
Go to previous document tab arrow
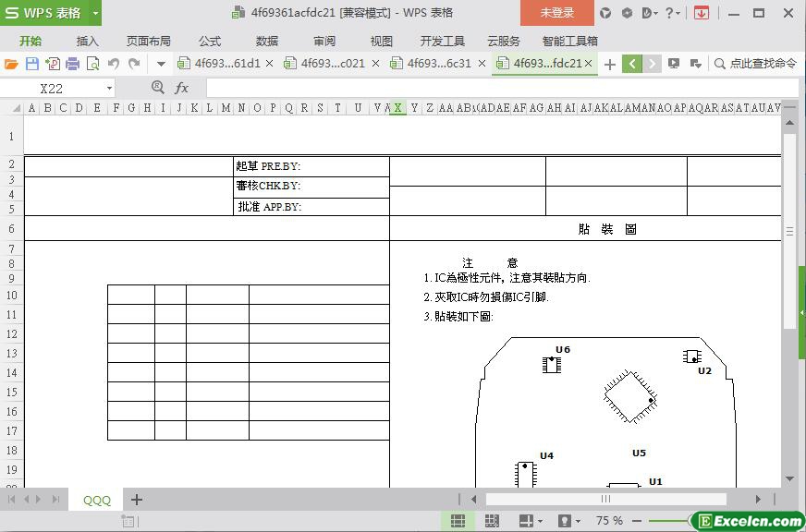[x=632, y=64]
